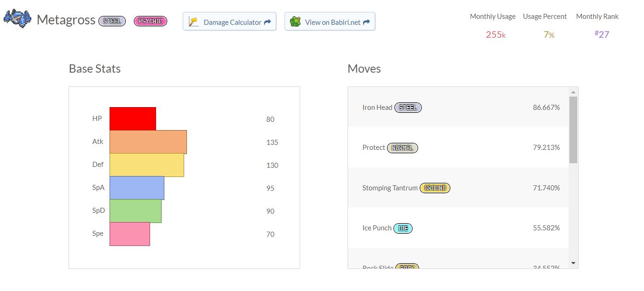Image resolution: width=644 pixels, height=291 pixels.
Task: Click the red HP stat bar
Action: 133,119
